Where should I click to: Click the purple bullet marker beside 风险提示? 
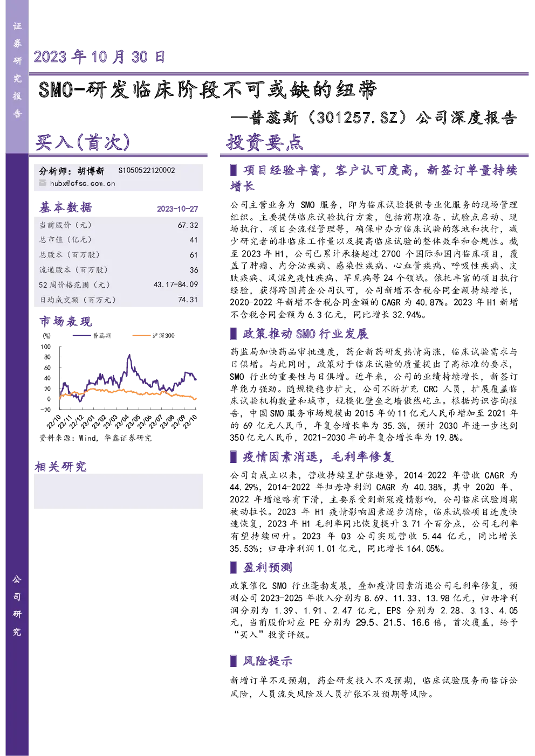tap(234, 661)
